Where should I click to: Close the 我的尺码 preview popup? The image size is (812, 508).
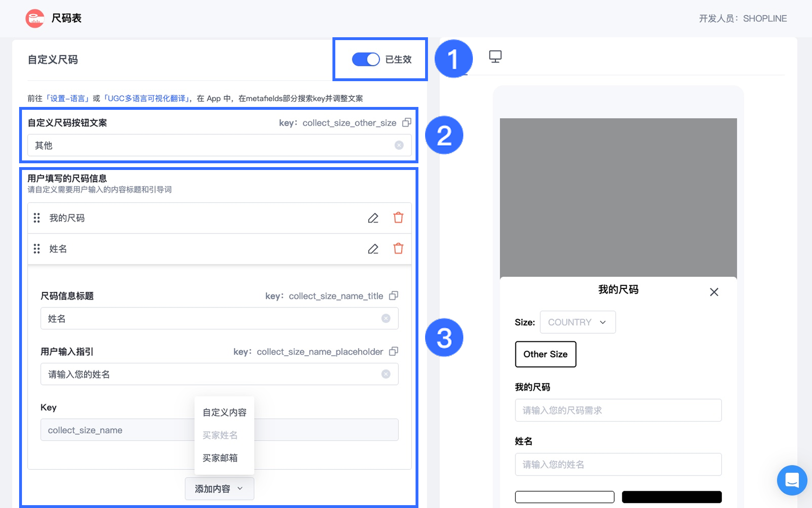(x=714, y=292)
